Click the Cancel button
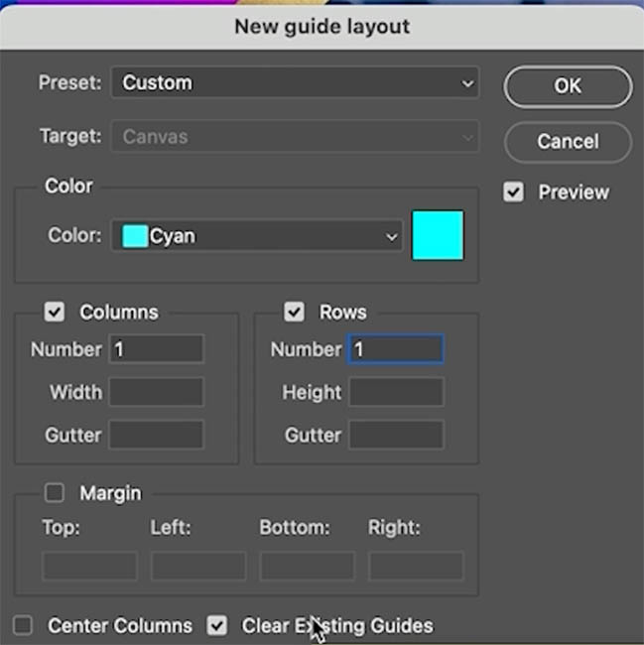The width and height of the screenshot is (644, 645). coord(568,142)
